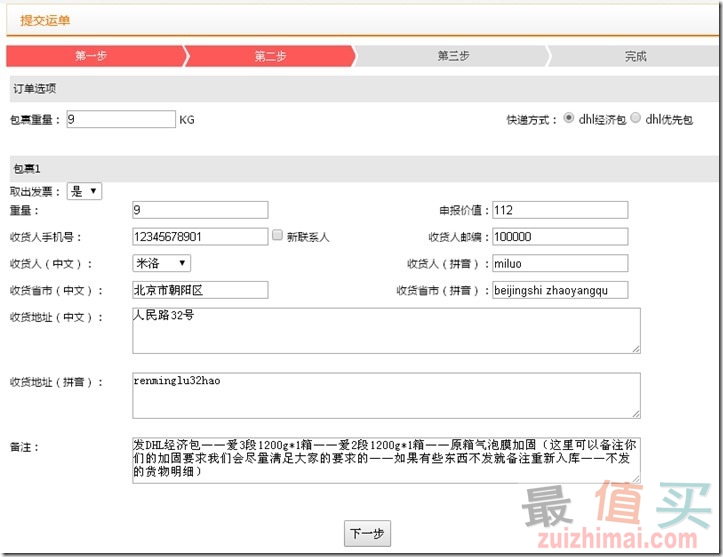Click the KG unit label
Image resolution: width=723 pixels, height=557 pixels.
(x=187, y=120)
